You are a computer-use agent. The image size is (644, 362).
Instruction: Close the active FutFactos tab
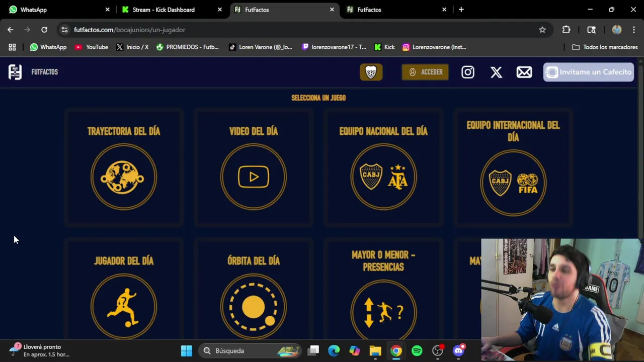[x=332, y=10]
